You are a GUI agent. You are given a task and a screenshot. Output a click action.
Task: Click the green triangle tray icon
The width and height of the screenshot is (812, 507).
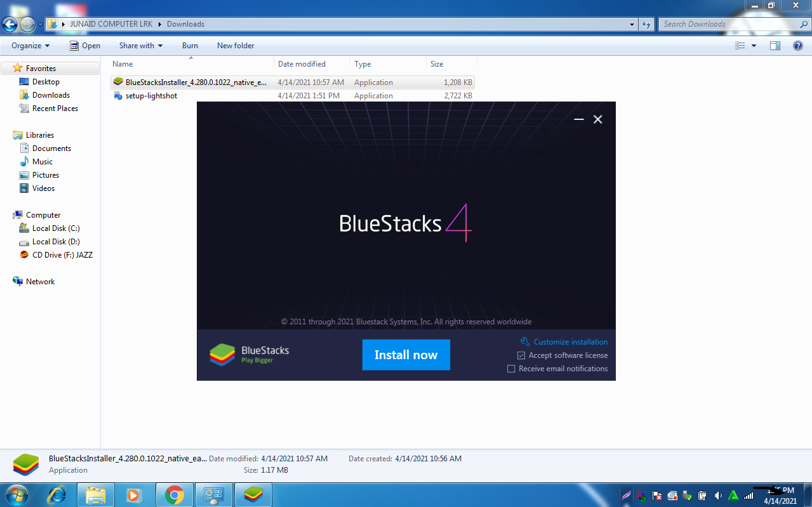[x=733, y=496]
